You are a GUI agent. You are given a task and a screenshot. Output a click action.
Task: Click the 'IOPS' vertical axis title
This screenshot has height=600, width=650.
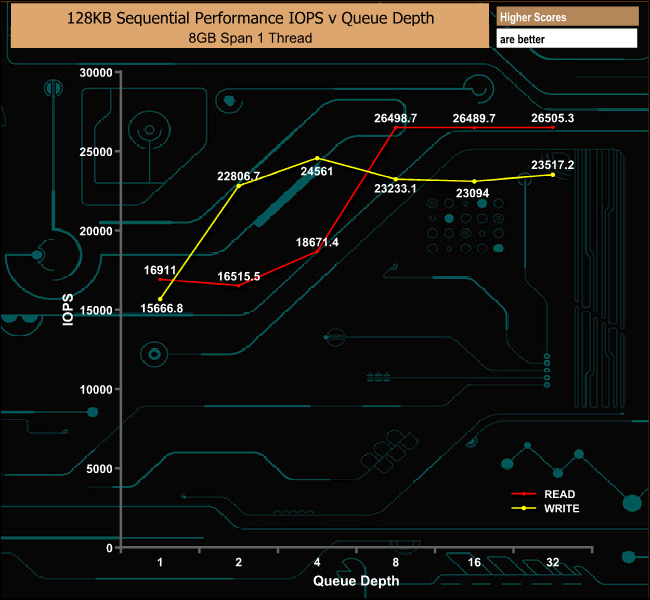[x=68, y=310]
